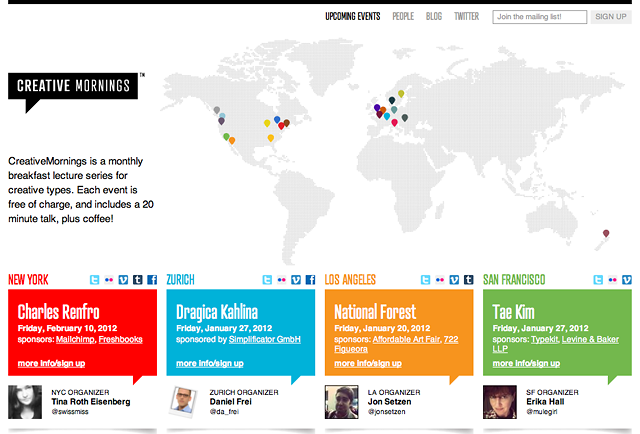Click the @swissmiss Twitter handle
The height and width of the screenshot is (434, 640).
coord(70,412)
